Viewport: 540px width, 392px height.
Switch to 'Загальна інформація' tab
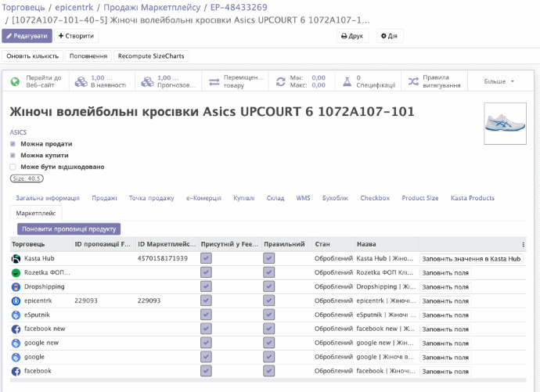click(x=48, y=198)
